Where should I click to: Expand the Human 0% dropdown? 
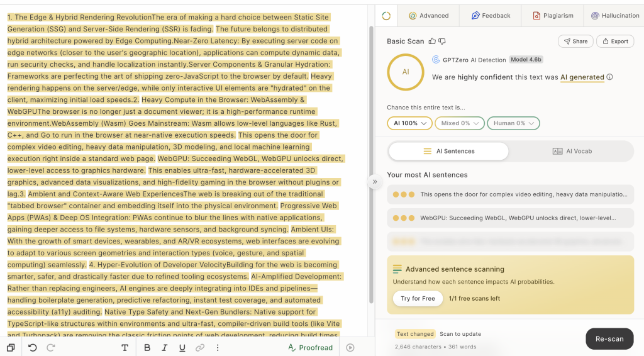pyautogui.click(x=513, y=123)
